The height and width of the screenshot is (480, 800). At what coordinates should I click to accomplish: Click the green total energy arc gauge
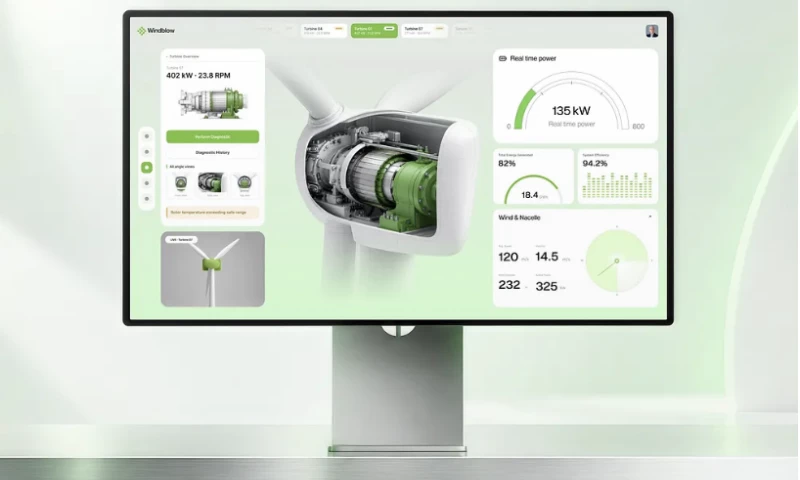click(533, 189)
